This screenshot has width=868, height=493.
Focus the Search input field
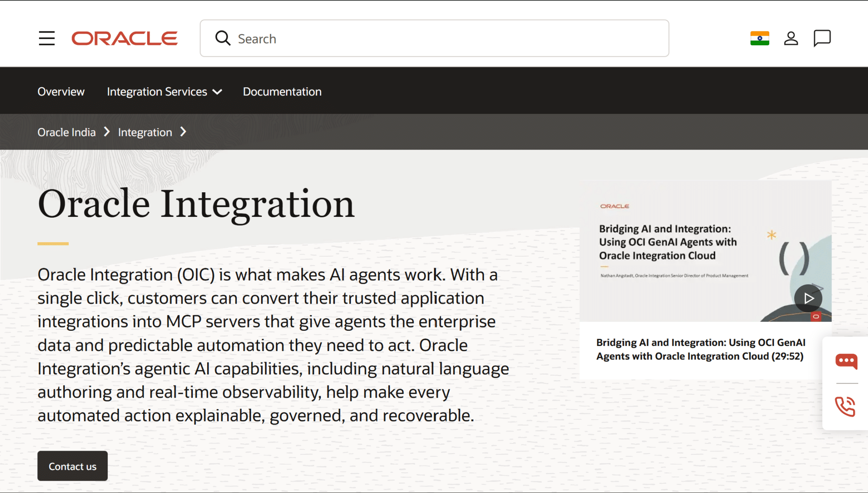[434, 38]
